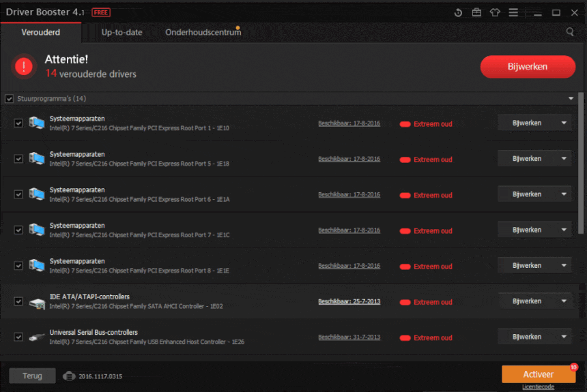Image resolution: width=587 pixels, height=392 pixels.
Task: Click device icon for Root Port 7 - 1E1C
Action: [37, 230]
